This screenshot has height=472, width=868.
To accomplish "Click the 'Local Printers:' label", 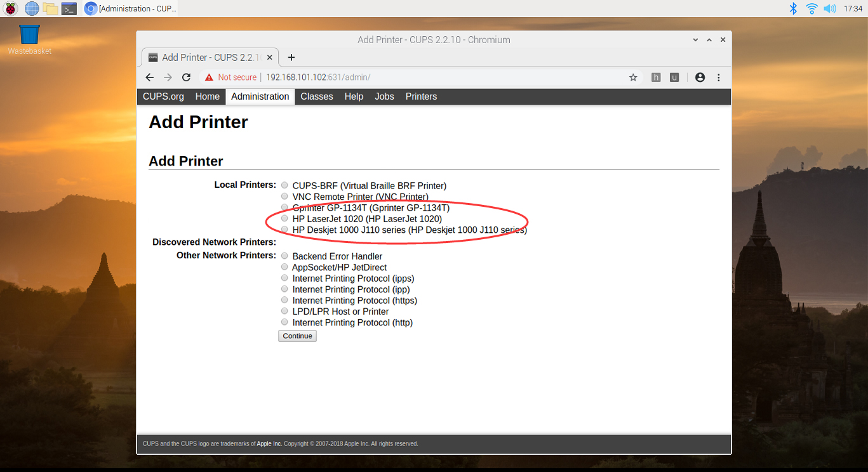I will (245, 185).
